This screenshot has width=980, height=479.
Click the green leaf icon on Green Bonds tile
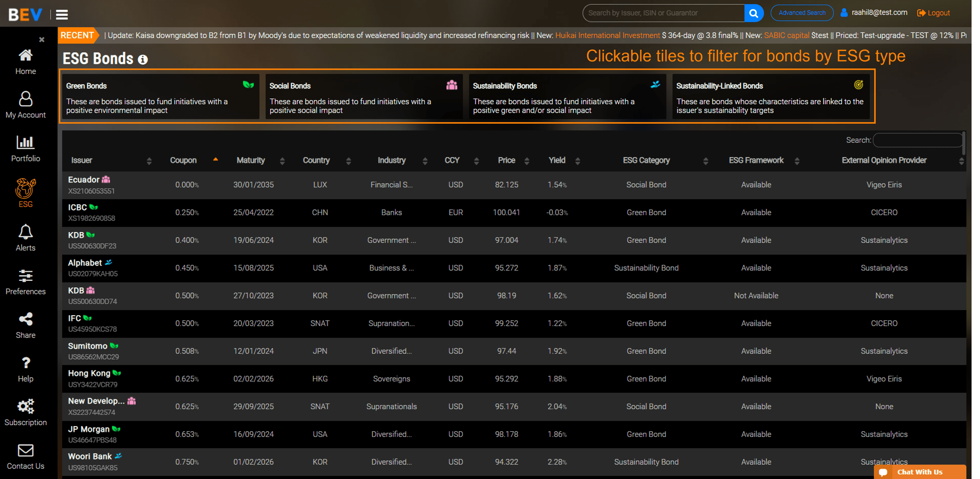click(248, 84)
